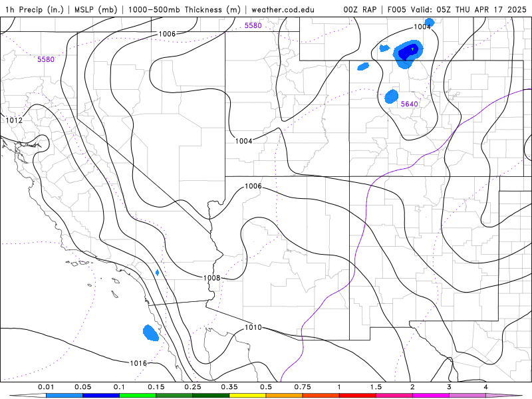Pick the orange 0.75 legend swatch
Viewport: 532px width, 399px height.
pyautogui.click(x=285, y=395)
